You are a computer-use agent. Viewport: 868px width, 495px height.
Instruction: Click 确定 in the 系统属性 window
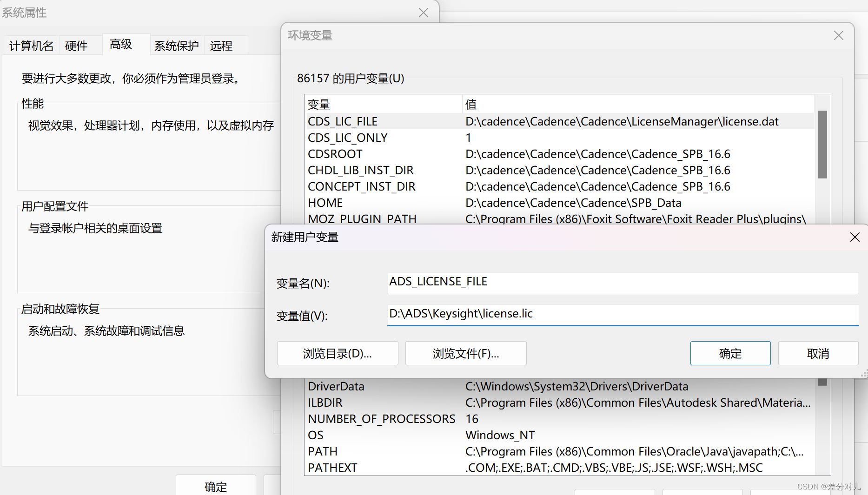tap(216, 486)
